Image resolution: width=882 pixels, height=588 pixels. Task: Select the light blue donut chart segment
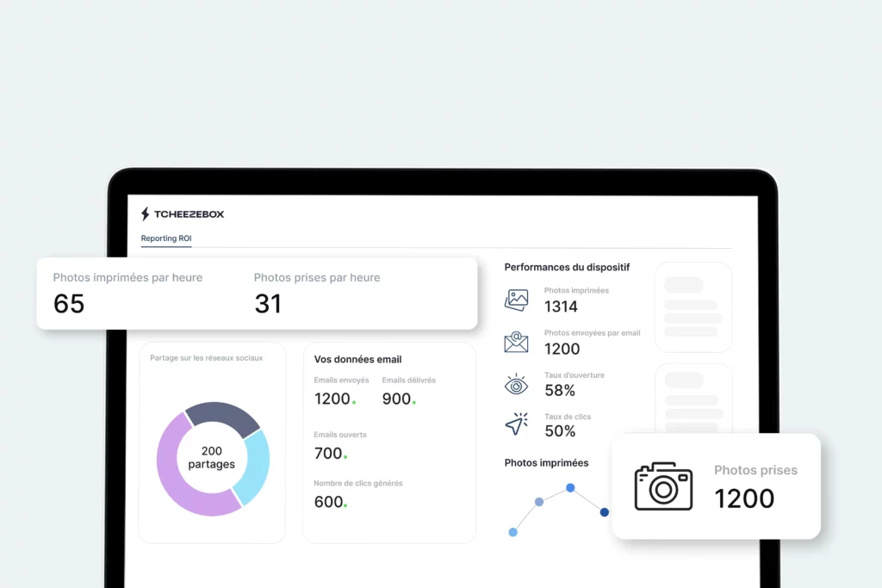pos(257,467)
